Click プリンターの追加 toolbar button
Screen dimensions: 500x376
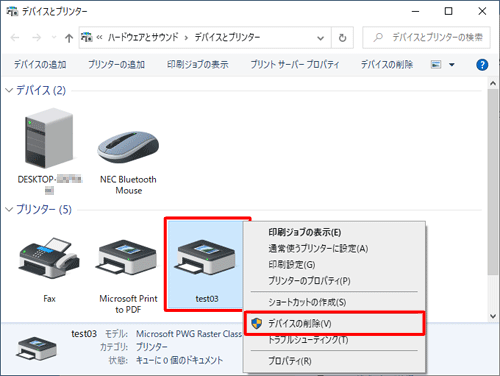click(116, 65)
